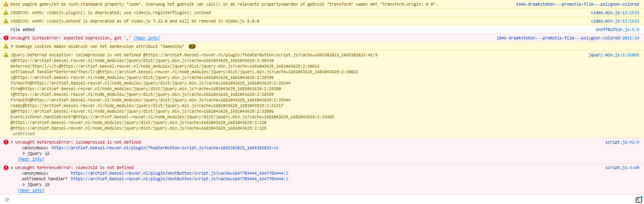
Task: Select the '$@https' stack trace line
Action: click(142, 111)
